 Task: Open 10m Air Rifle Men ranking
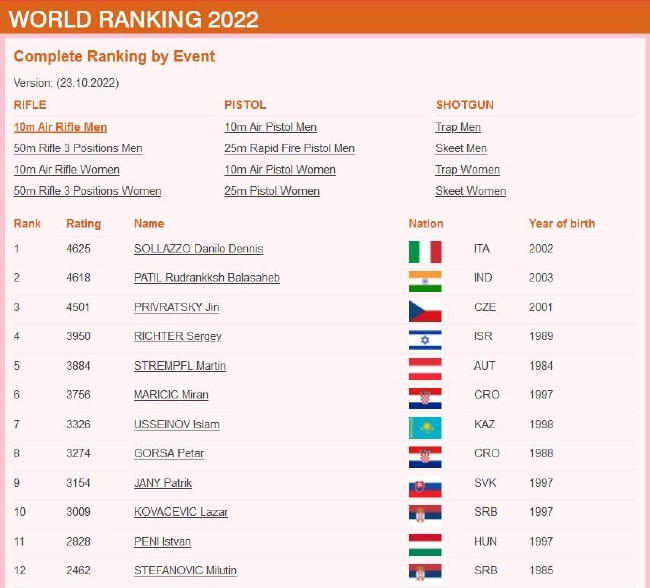(60, 127)
